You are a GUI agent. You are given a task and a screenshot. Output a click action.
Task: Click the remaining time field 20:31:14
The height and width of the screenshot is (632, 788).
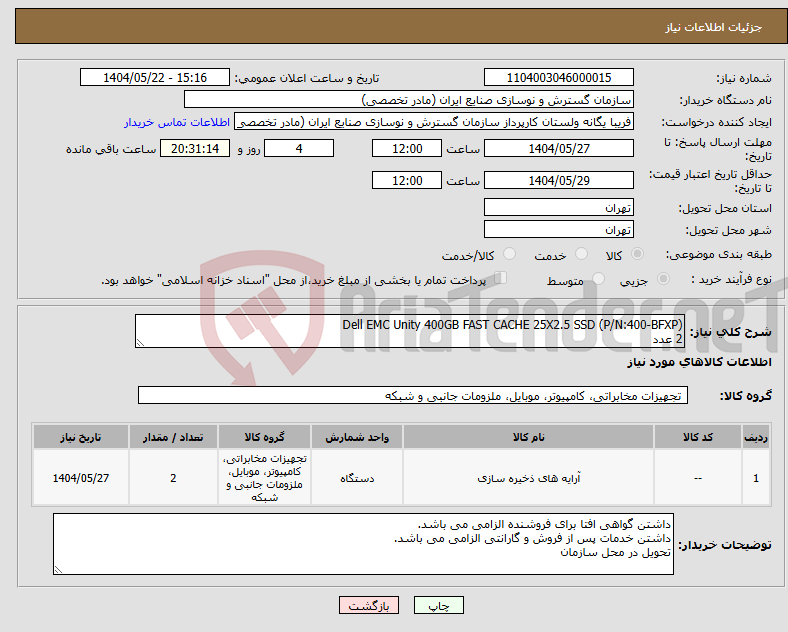195,148
